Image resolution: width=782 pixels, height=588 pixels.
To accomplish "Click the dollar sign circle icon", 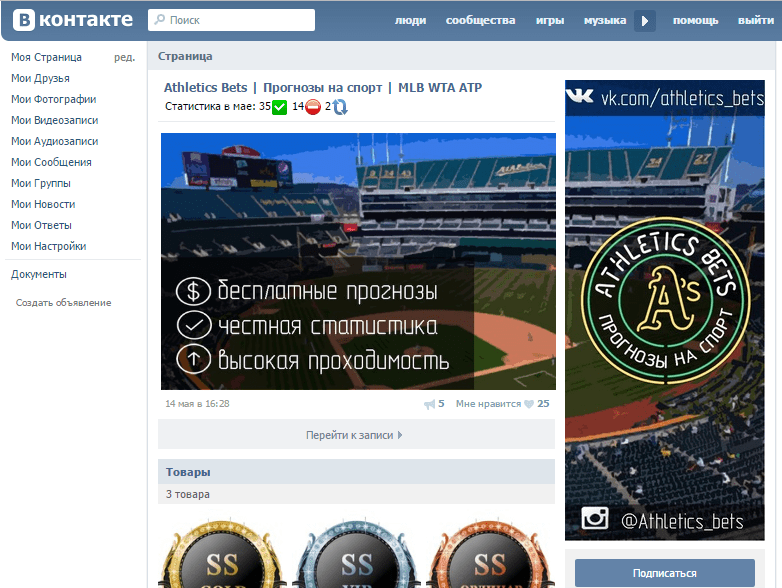I will [x=194, y=291].
